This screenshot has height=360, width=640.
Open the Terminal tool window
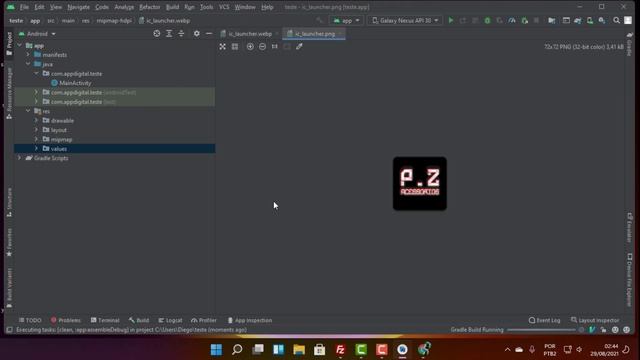click(105, 320)
